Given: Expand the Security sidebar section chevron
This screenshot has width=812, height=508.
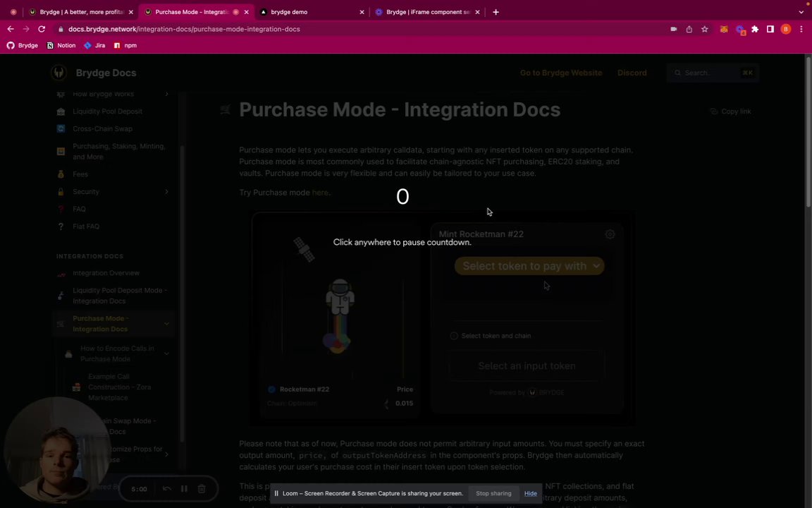Looking at the screenshot, I should point(166,192).
